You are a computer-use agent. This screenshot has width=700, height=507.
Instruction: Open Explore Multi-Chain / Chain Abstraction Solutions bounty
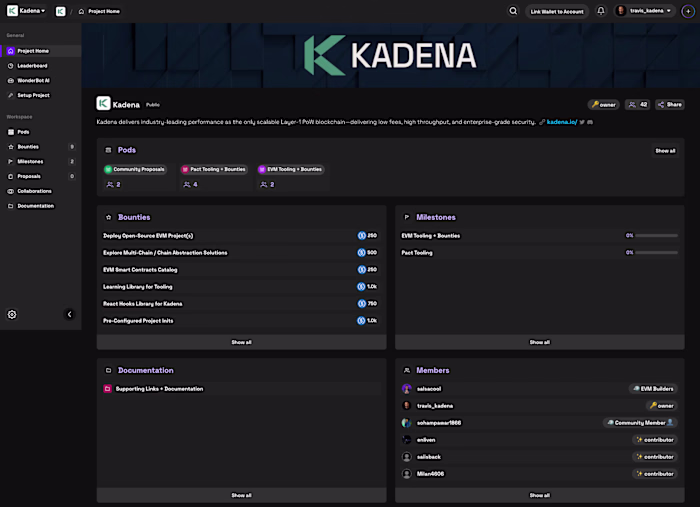point(241,253)
